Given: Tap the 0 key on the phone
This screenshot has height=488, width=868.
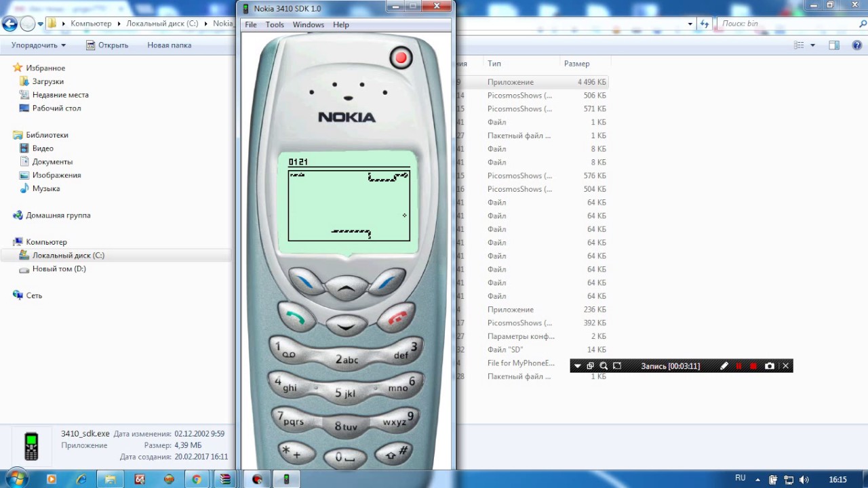Looking at the screenshot, I should coord(347,457).
